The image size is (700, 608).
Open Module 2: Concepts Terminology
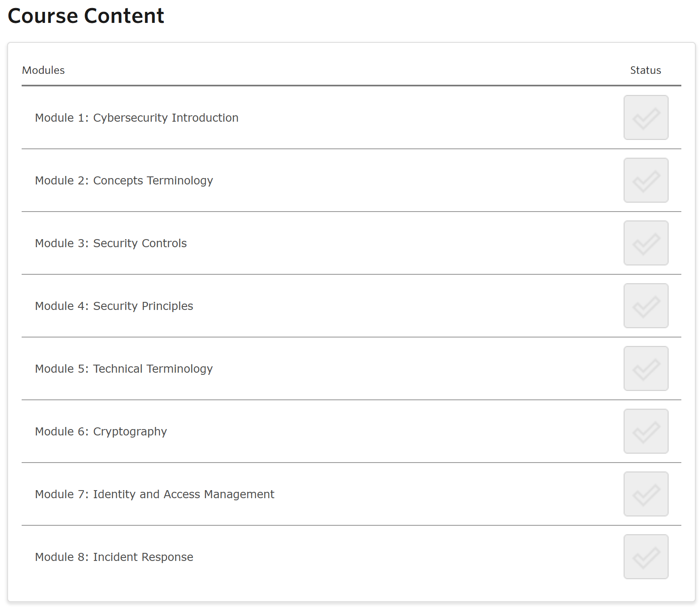coord(124,181)
